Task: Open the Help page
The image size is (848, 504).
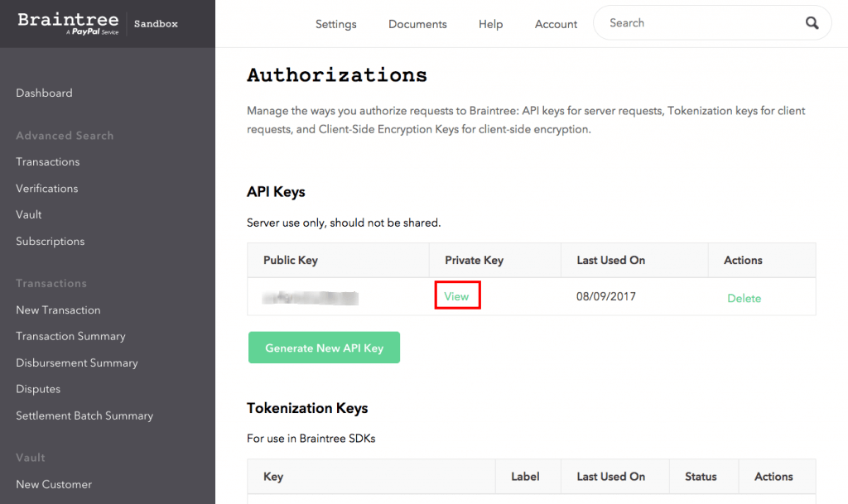Action: pos(490,25)
